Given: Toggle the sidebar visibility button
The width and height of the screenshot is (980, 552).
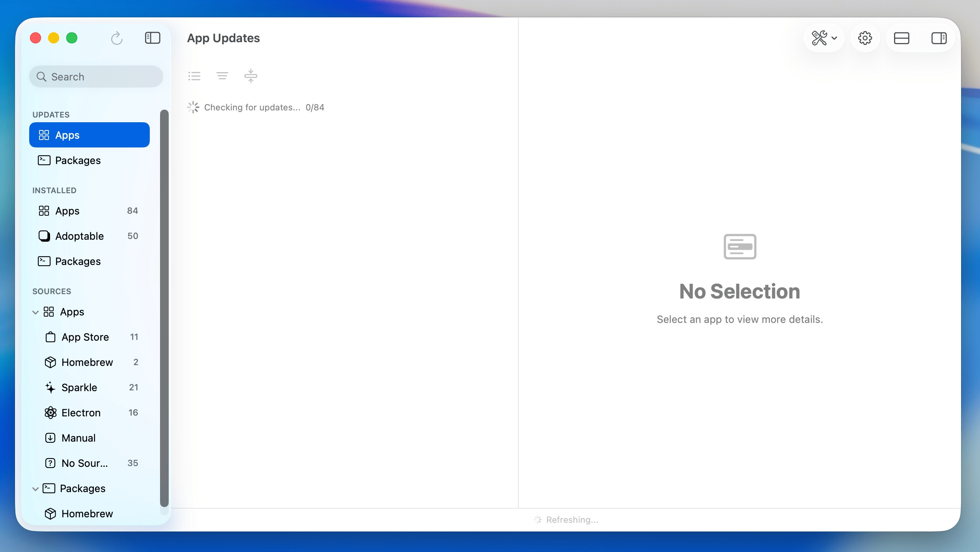Looking at the screenshot, I should [153, 38].
